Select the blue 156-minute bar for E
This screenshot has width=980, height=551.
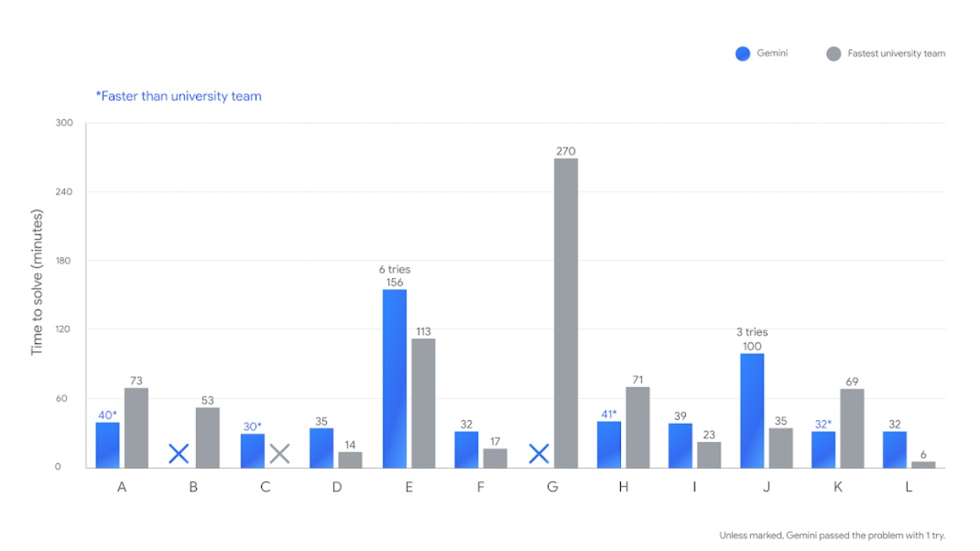click(394, 379)
